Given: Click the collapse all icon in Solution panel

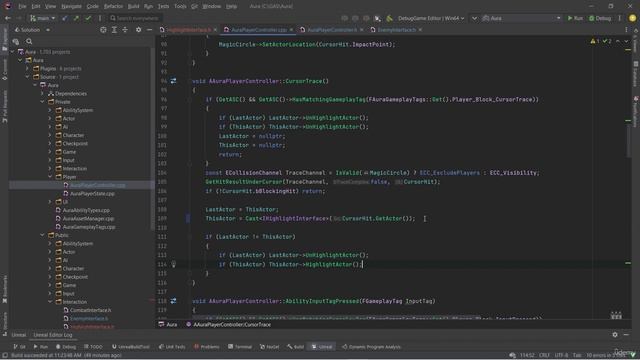Looking at the screenshot, I should pos(125,30).
